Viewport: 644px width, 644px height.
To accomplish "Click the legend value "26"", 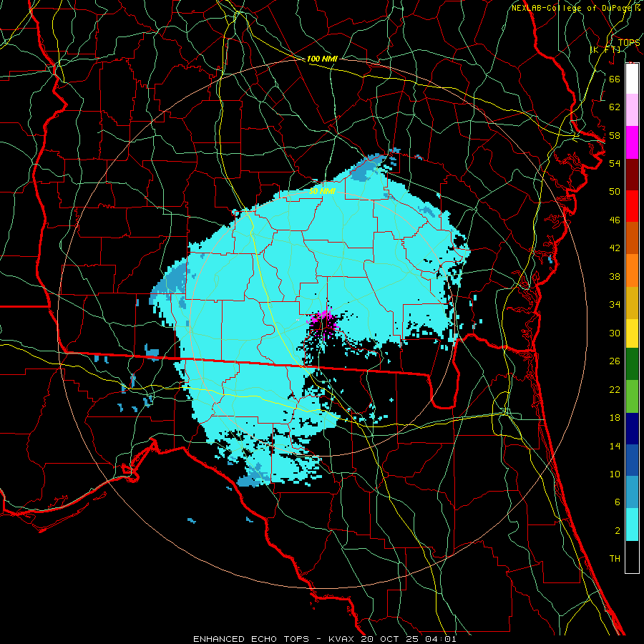I will pyautogui.click(x=615, y=361).
